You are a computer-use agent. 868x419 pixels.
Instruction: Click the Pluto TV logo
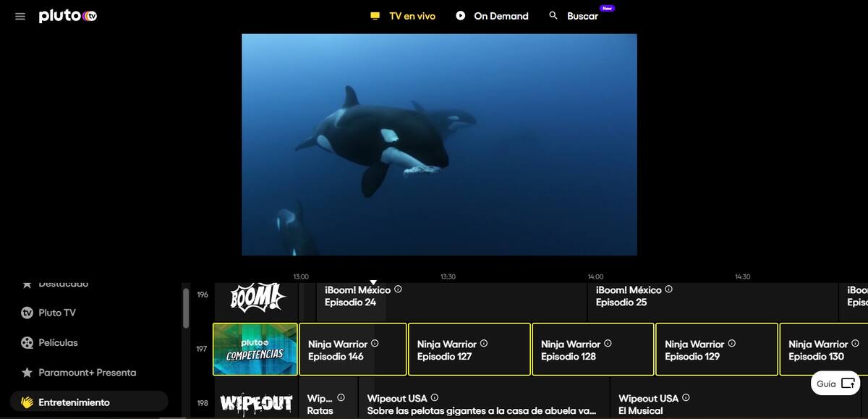pyautogui.click(x=67, y=16)
